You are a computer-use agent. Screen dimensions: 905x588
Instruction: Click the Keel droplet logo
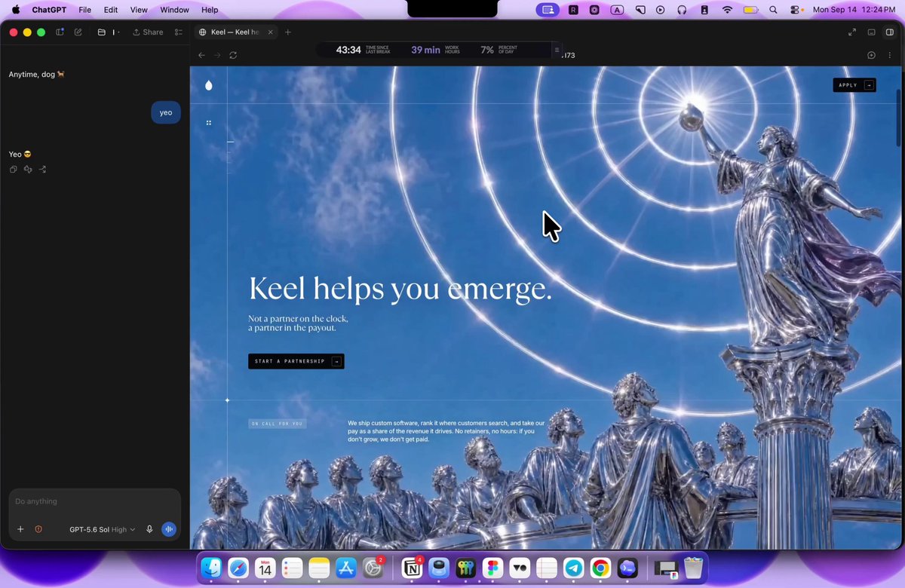pos(209,85)
